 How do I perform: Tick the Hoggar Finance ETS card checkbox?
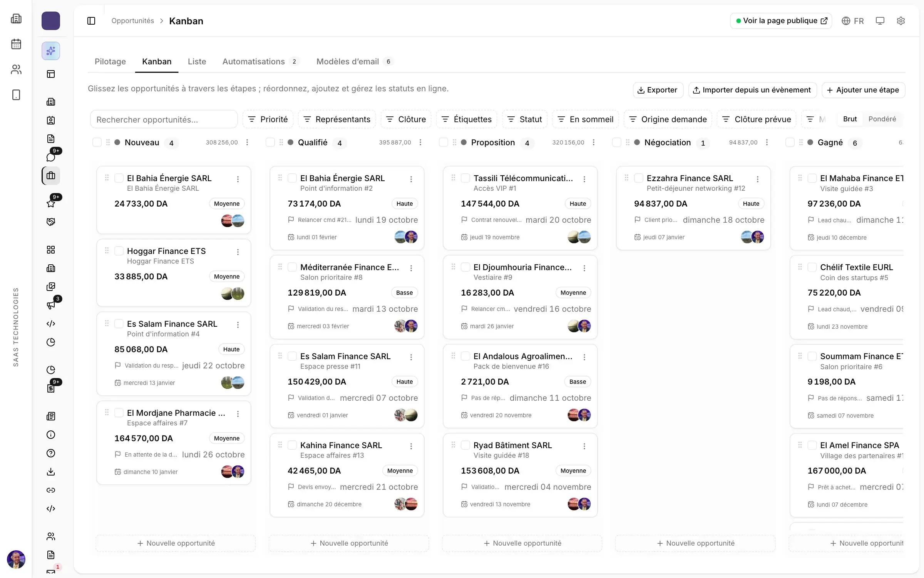click(119, 251)
